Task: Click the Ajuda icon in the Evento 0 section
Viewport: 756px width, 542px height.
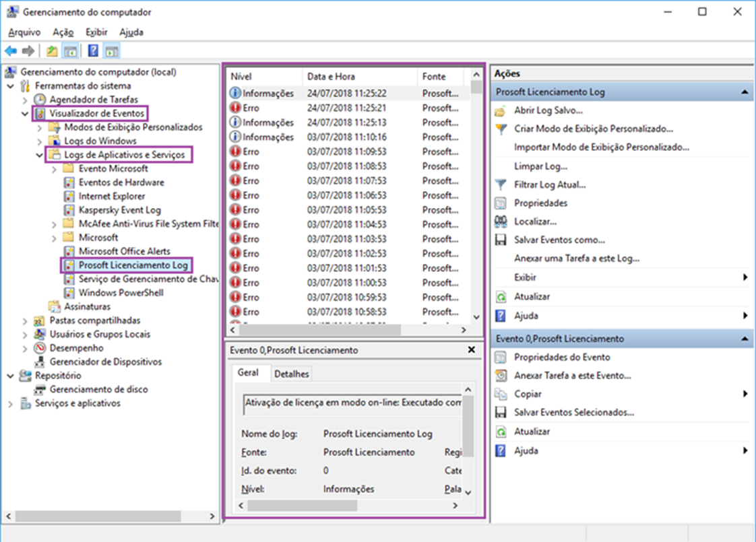Action: (501, 451)
